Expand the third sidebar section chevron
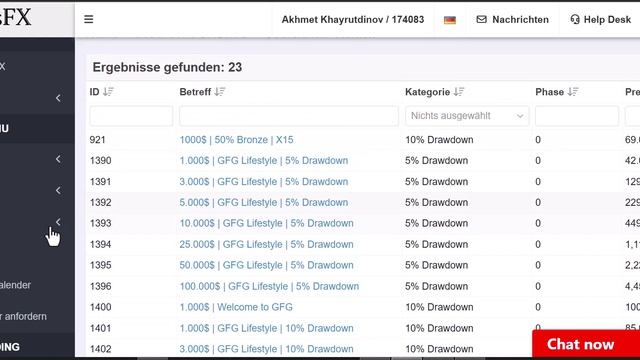The image size is (640, 360). click(58, 190)
